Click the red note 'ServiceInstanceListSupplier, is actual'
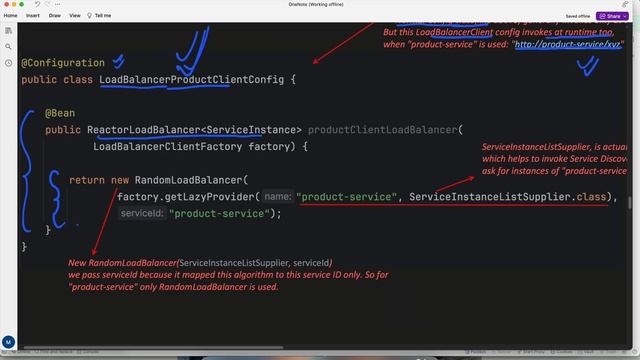This screenshot has width=640, height=360. click(x=554, y=147)
